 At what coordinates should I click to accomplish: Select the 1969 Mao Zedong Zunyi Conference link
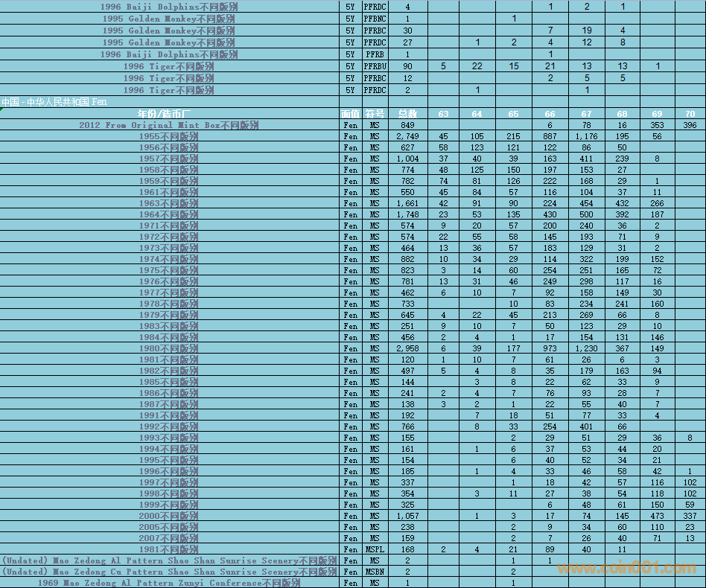169,583
